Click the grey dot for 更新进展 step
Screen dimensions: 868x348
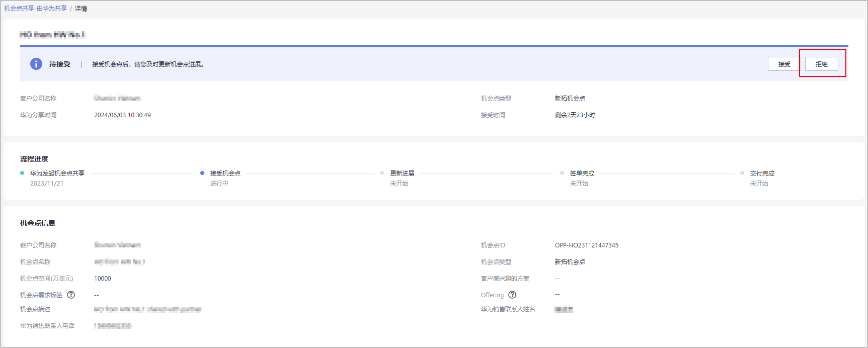[x=382, y=173]
